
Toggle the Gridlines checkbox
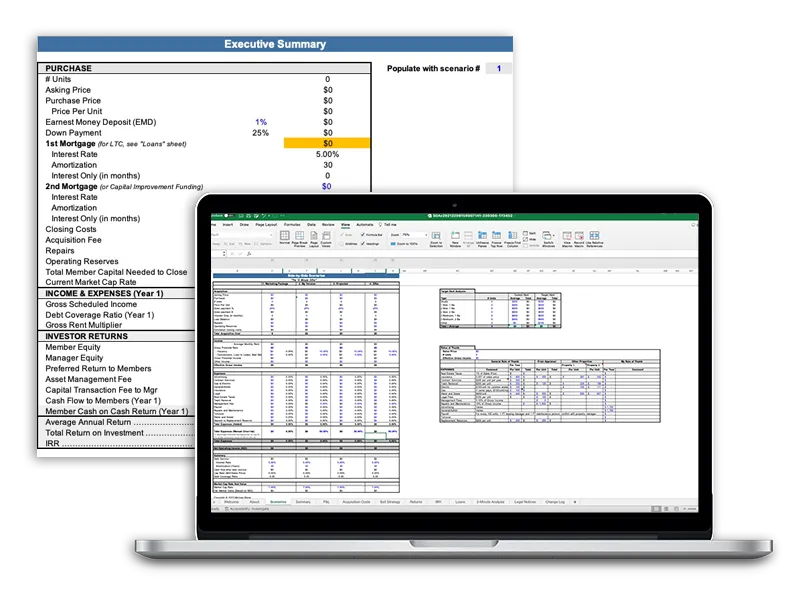[x=341, y=244]
